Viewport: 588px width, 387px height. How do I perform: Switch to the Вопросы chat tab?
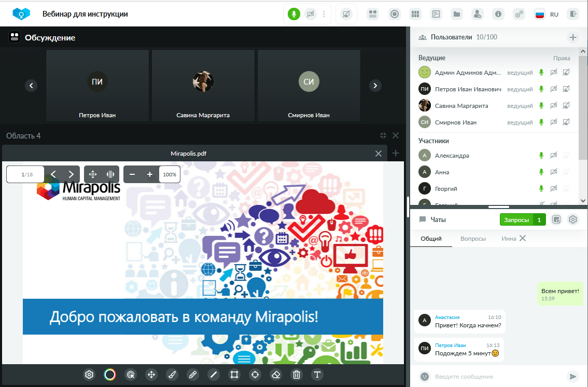[x=473, y=239]
